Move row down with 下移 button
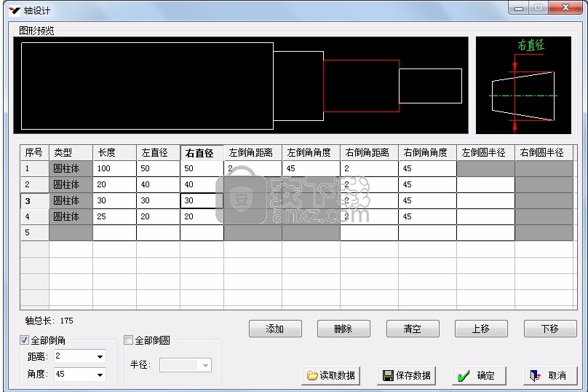This screenshot has width=588, height=392. (549, 329)
